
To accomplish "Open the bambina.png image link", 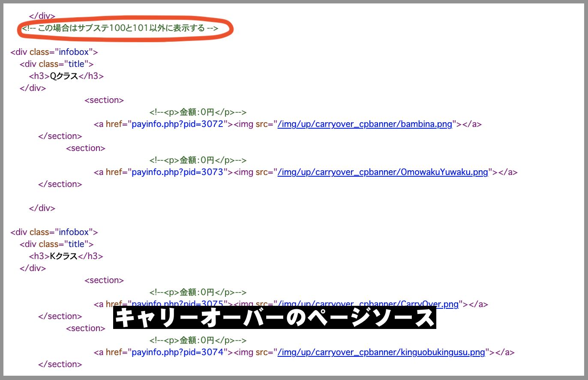I will click(x=365, y=124).
